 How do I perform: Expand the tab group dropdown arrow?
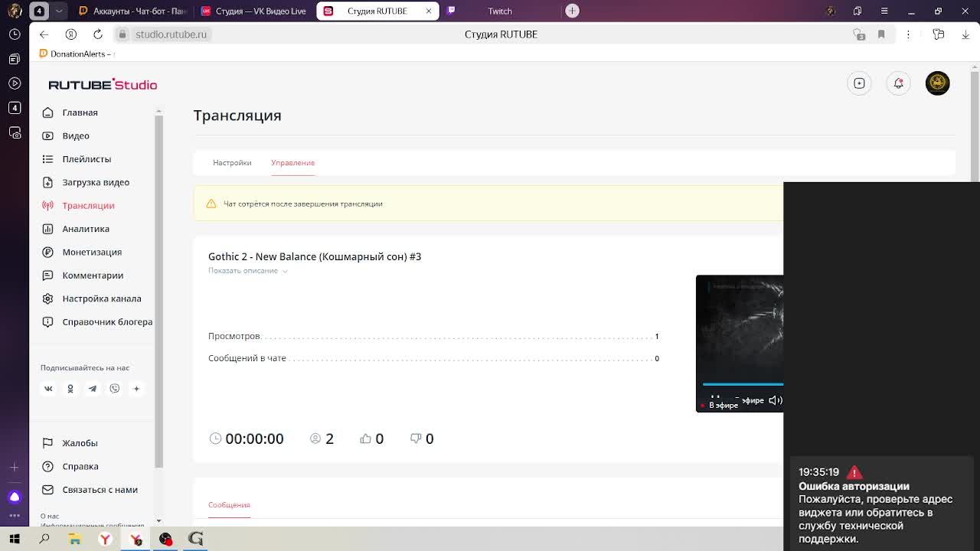click(x=59, y=11)
